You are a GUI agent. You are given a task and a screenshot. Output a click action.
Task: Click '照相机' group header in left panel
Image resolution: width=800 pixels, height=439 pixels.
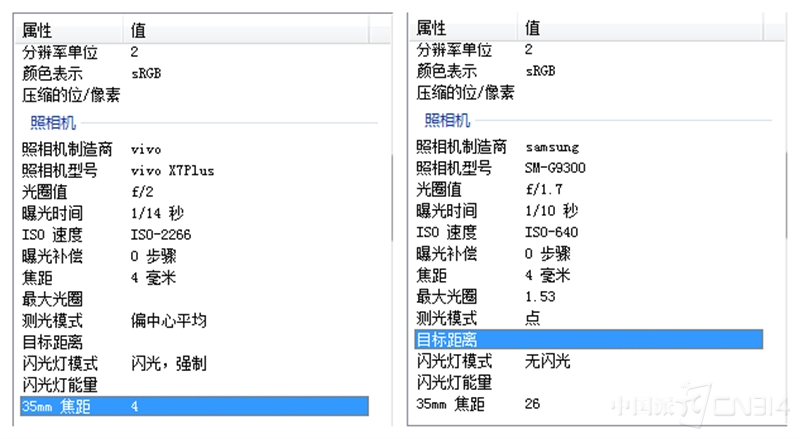point(53,123)
